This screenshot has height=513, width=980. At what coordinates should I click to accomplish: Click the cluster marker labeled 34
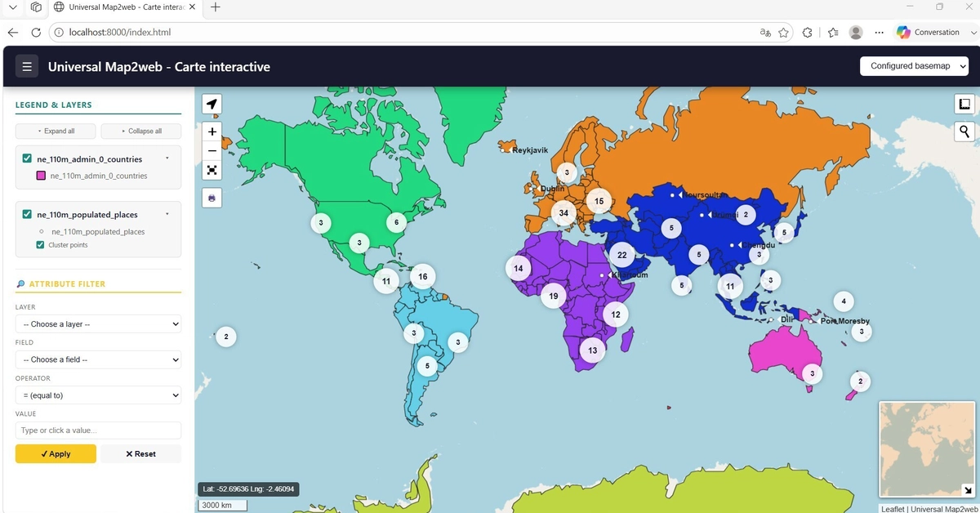(x=563, y=213)
